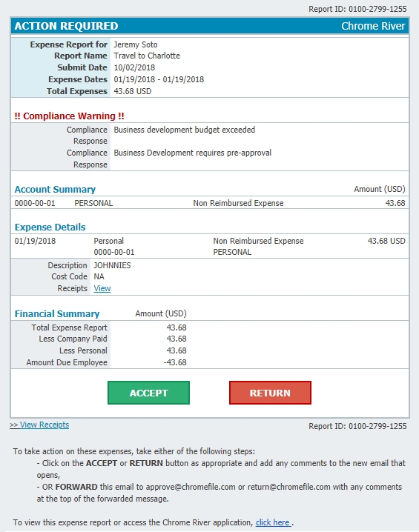Click the Expense Details heading
Screen dimensions: 419x532
click(50, 227)
